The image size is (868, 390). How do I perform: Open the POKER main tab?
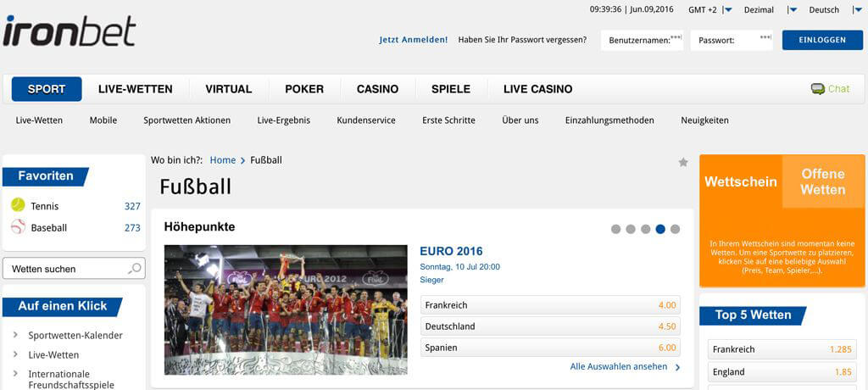(x=304, y=89)
